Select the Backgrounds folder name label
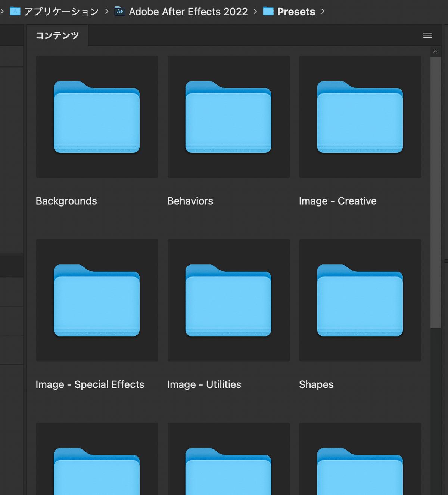 [66, 201]
